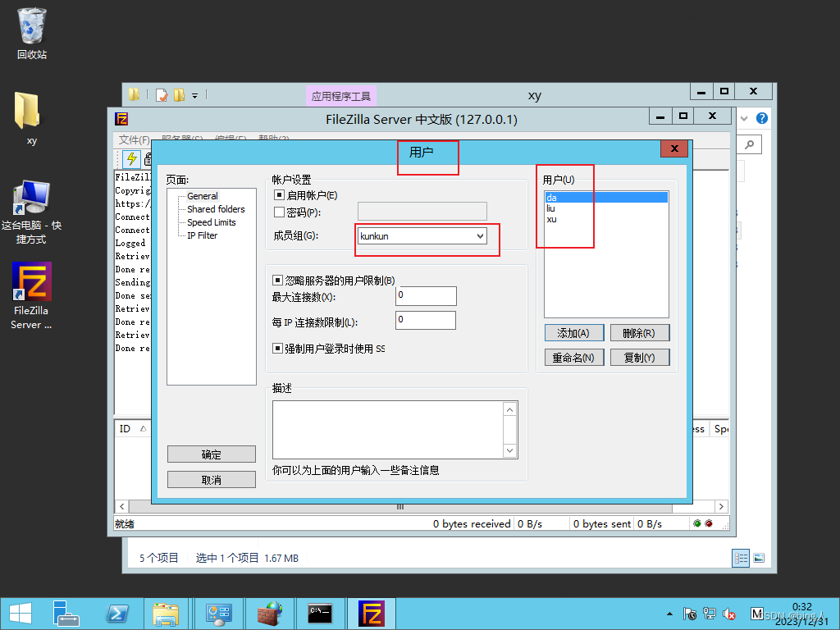
Task: Click the muted speaker tray icon
Action: pyautogui.click(x=729, y=614)
